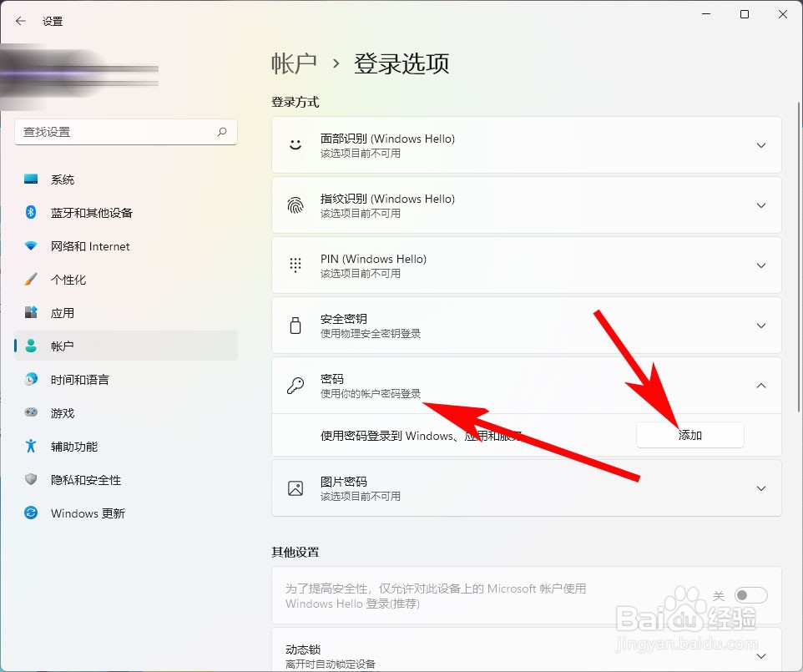Image resolution: width=803 pixels, height=672 pixels.
Task: Collapse the 密码 section chevron
Action: coord(761,386)
